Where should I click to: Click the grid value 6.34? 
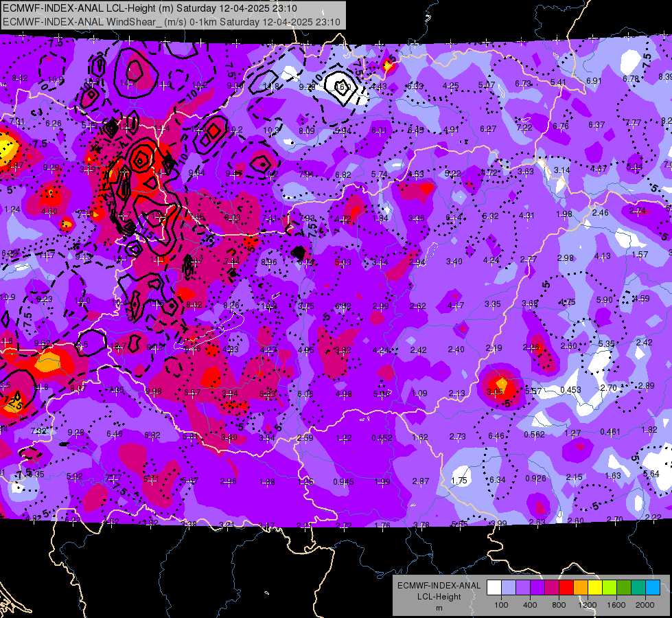point(497,479)
